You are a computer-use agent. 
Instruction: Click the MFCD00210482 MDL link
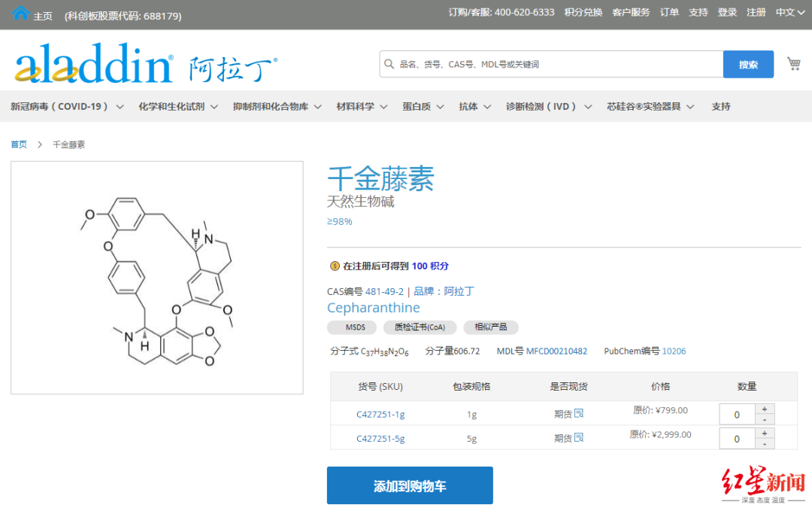(556, 351)
